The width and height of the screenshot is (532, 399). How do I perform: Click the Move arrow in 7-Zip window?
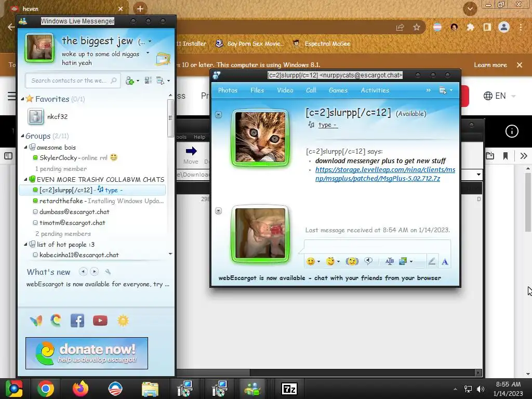tap(191, 151)
